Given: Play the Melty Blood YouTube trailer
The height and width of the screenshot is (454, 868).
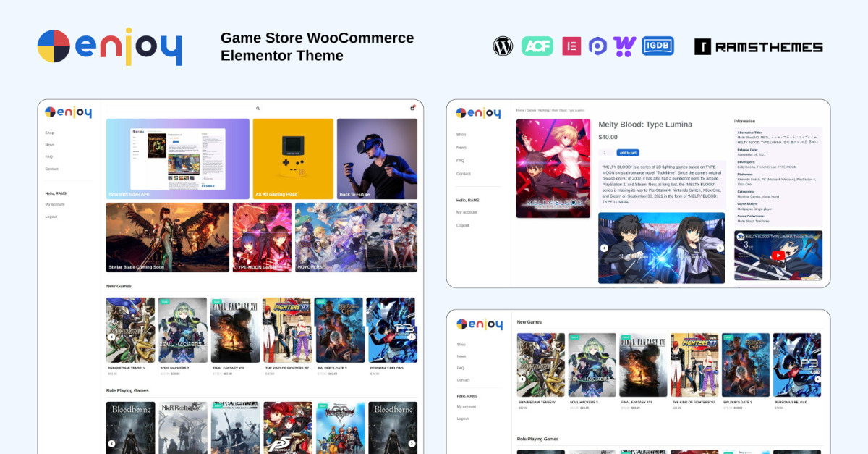Looking at the screenshot, I should [778, 255].
